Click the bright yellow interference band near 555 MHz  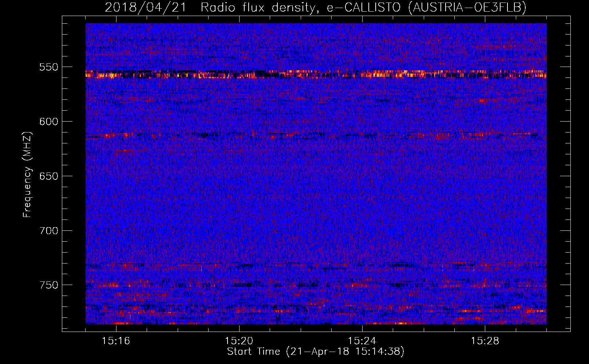(x=316, y=74)
